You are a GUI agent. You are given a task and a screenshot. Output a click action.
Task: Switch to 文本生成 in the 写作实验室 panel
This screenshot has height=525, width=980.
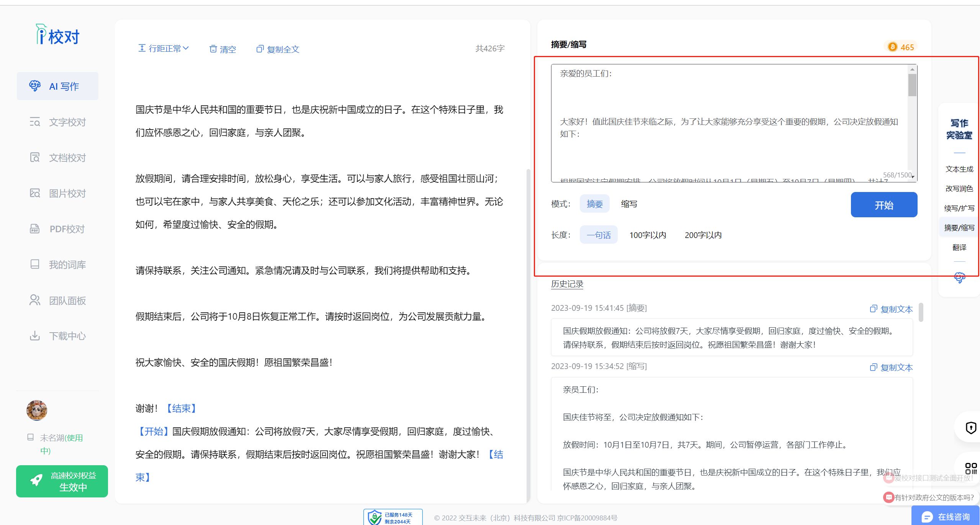959,169
